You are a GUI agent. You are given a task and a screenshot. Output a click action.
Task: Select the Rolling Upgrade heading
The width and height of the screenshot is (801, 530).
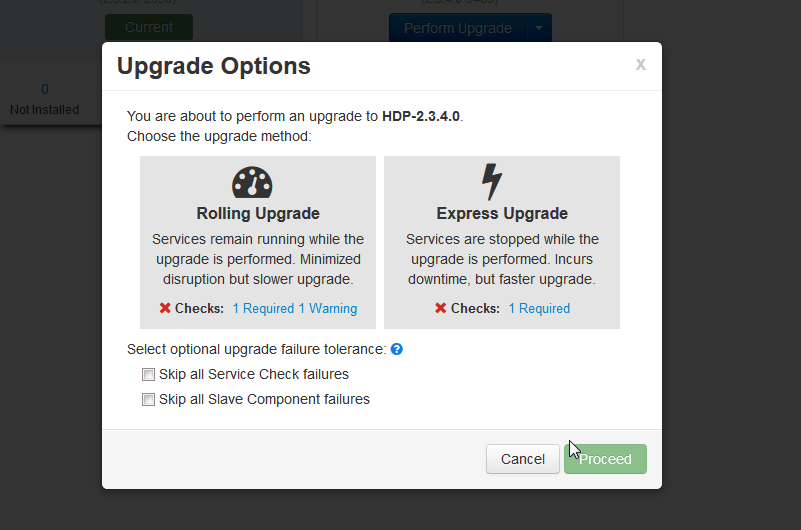pos(258,213)
